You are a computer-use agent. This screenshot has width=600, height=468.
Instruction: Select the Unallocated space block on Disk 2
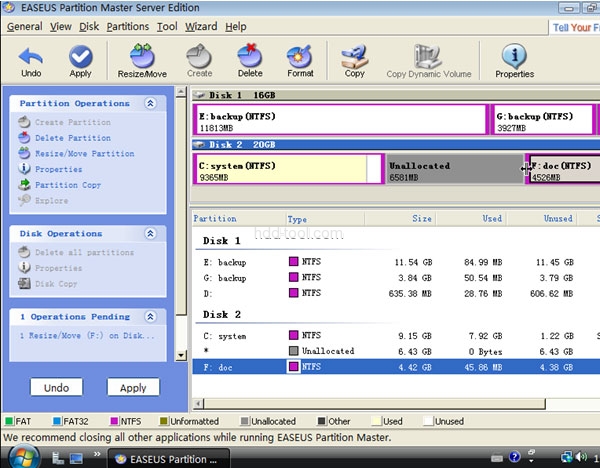tap(454, 169)
